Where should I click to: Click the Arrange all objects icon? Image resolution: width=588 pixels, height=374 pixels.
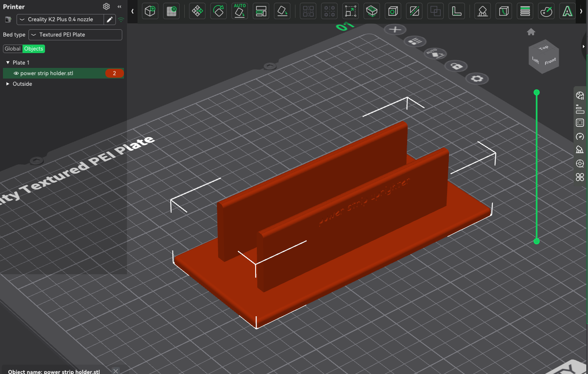[x=261, y=11]
